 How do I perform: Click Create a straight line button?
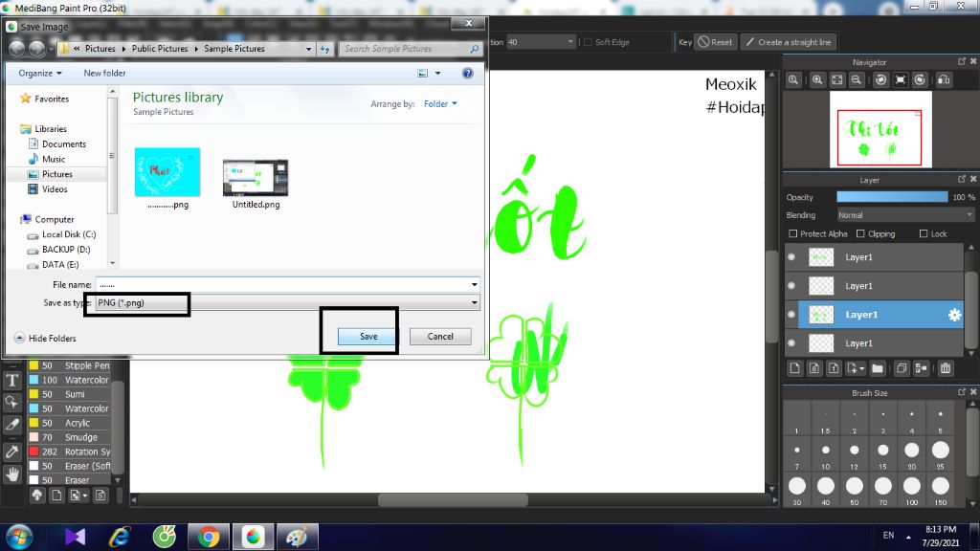pyautogui.click(x=789, y=42)
